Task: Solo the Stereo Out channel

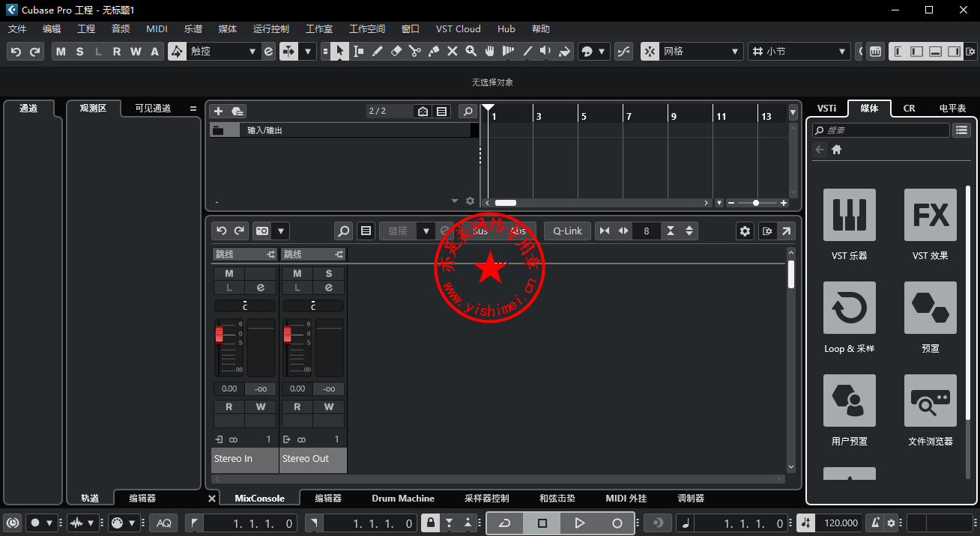Action: coord(329,274)
